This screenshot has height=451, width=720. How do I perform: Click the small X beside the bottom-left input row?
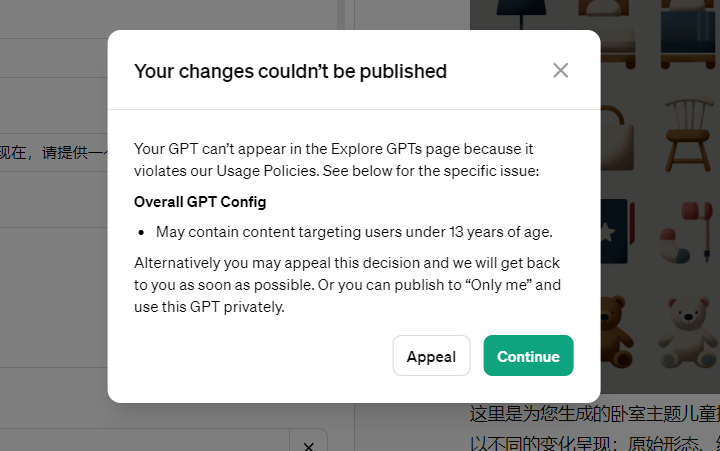coord(309,445)
